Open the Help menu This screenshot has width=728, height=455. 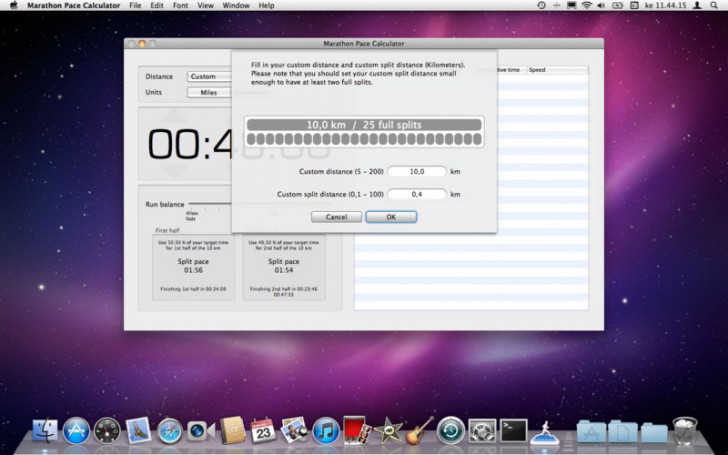266,6
